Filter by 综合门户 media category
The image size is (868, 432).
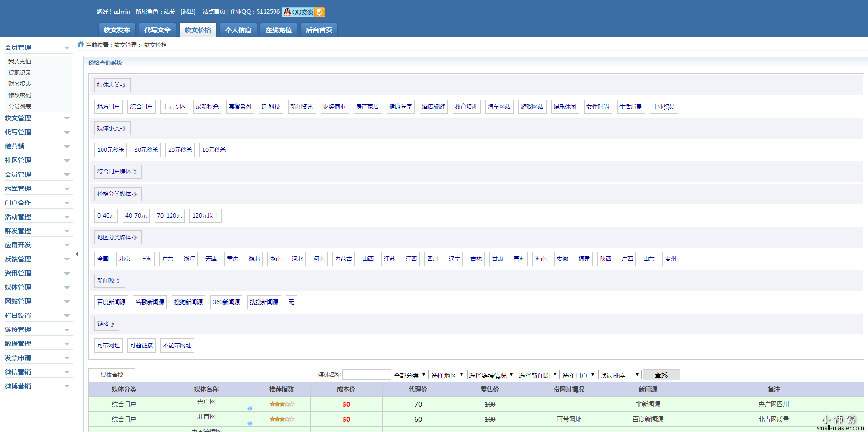coord(141,107)
